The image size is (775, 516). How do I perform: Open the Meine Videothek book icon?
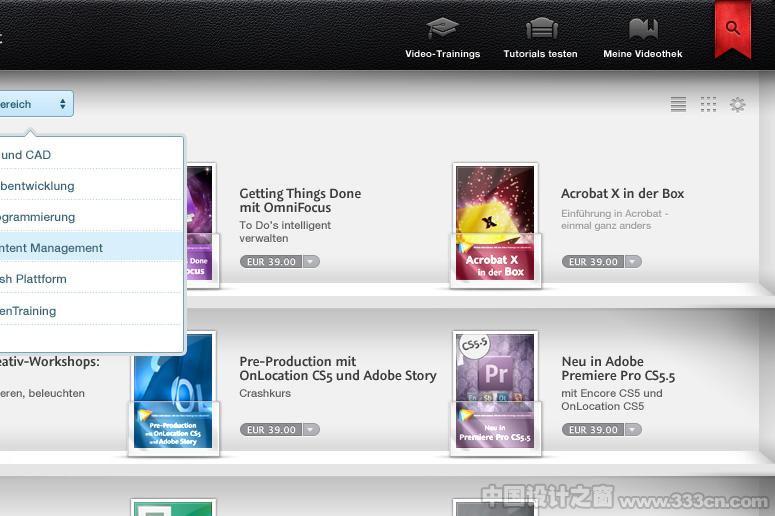643,28
